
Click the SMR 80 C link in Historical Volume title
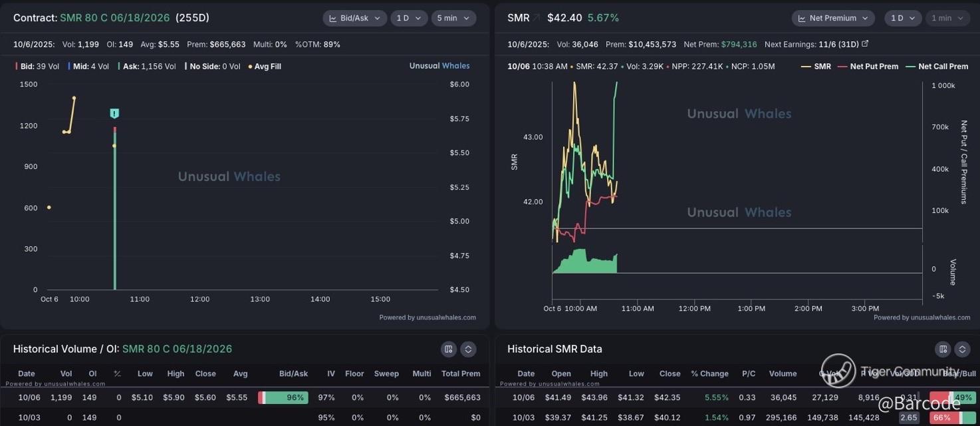pos(177,349)
